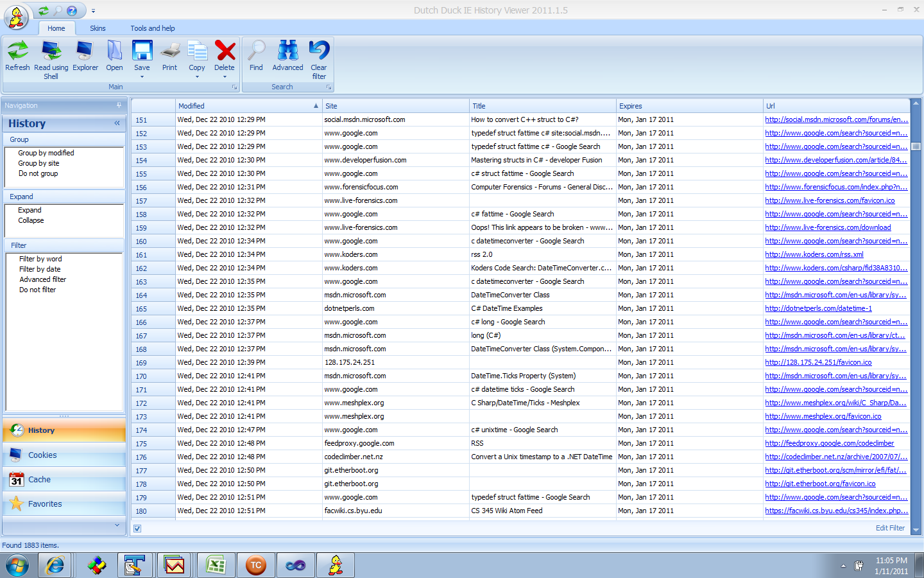
Task: Click quick access refresh arrows icon
Action: tap(43, 11)
